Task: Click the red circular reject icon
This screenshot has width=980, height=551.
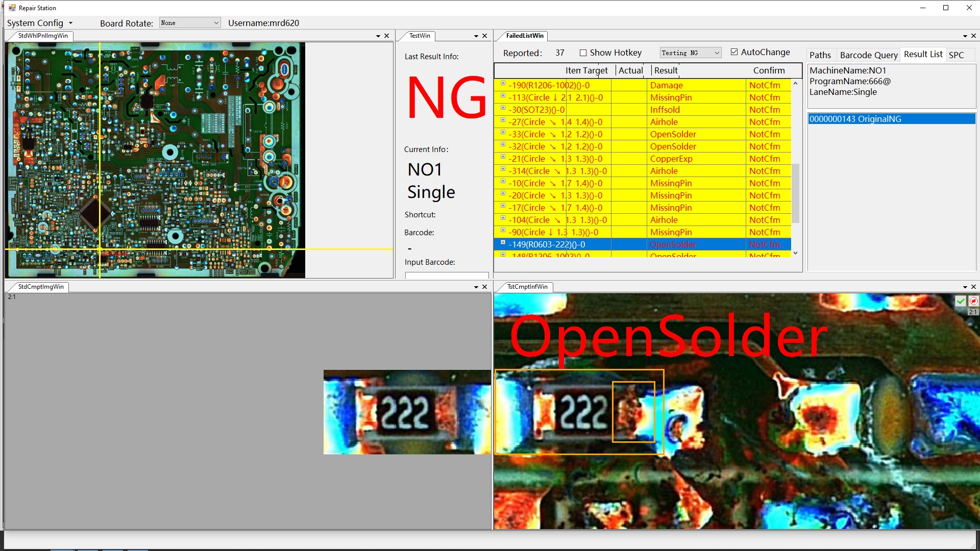Action: pos(973,301)
